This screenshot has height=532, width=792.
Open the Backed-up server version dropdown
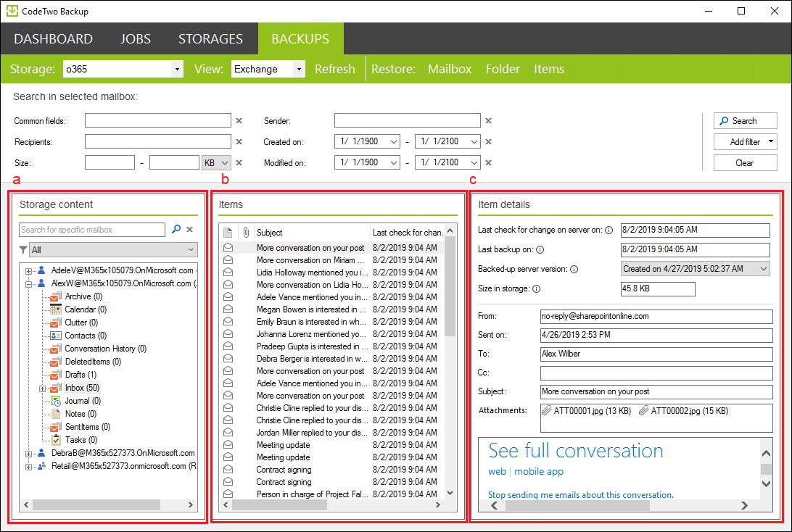click(x=695, y=269)
